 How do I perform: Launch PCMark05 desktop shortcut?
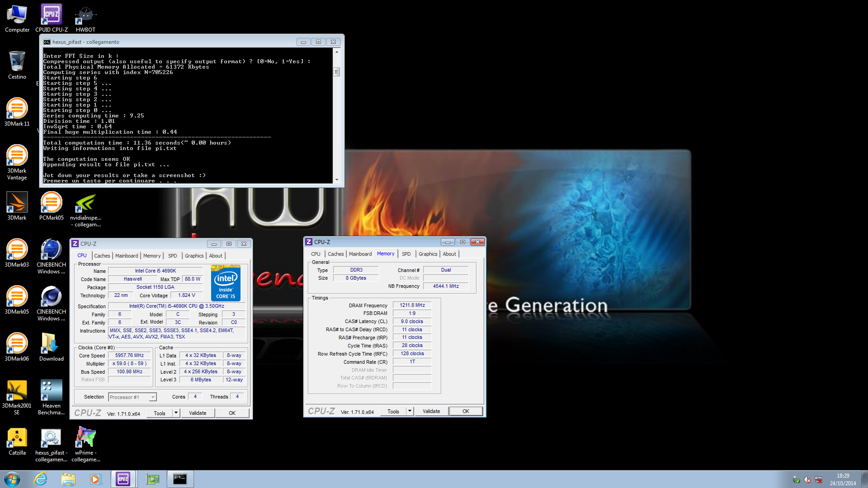point(52,206)
